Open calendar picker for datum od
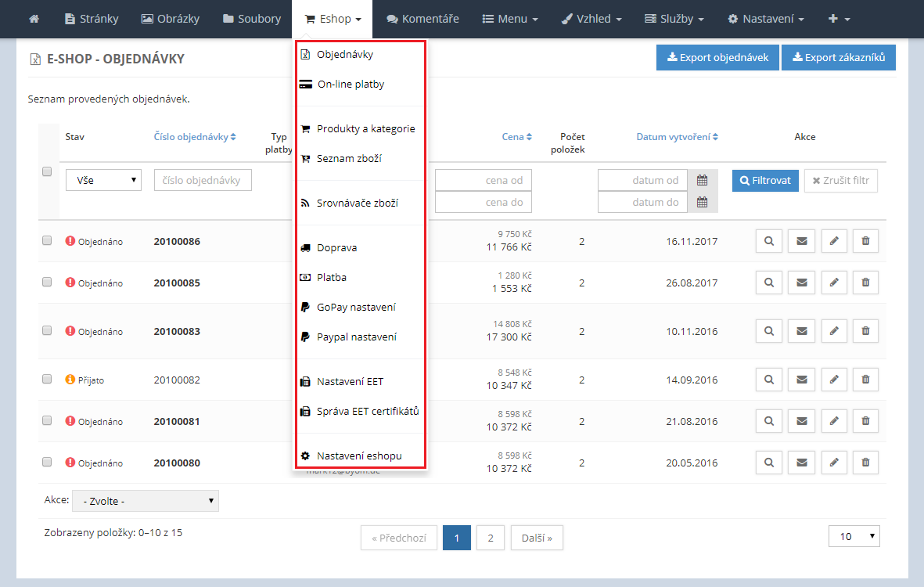 [x=703, y=180]
